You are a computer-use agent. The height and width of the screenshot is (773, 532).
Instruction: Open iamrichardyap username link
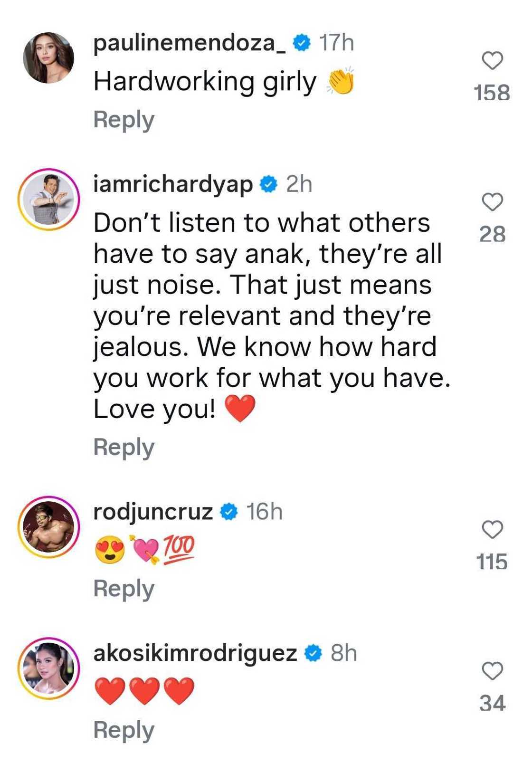pyautogui.click(x=173, y=184)
